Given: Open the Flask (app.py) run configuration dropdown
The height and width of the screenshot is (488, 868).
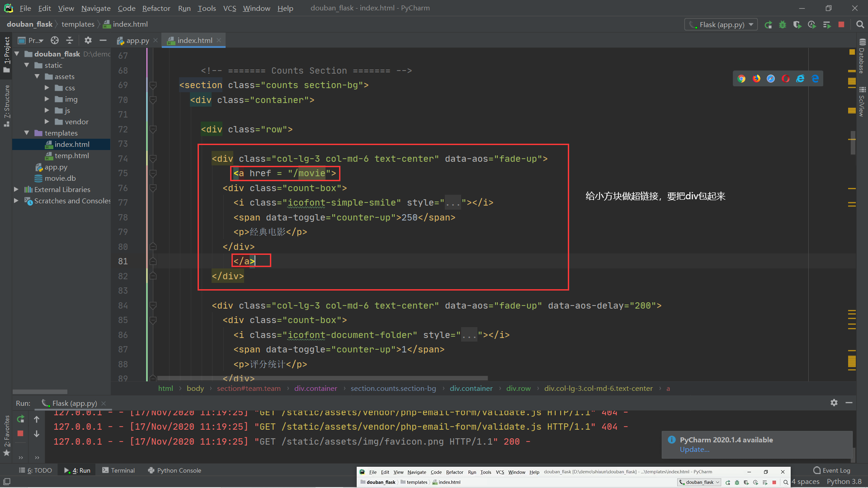Looking at the screenshot, I should [x=721, y=25].
